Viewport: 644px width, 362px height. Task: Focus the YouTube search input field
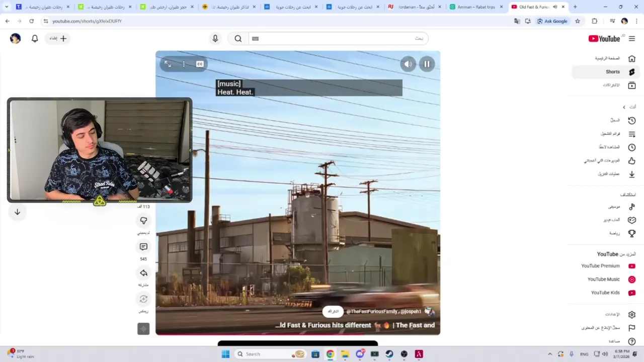click(338, 38)
